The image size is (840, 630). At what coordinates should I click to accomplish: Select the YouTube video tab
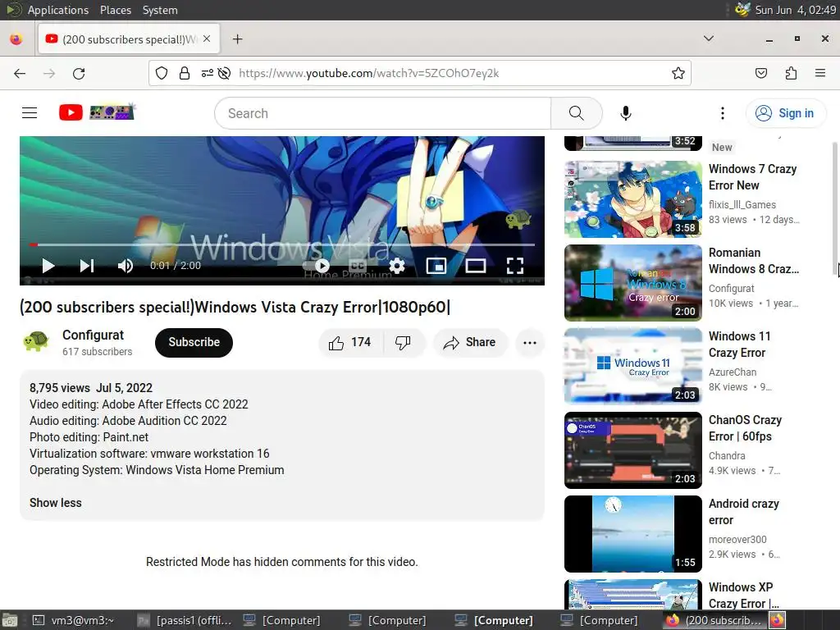(x=129, y=39)
